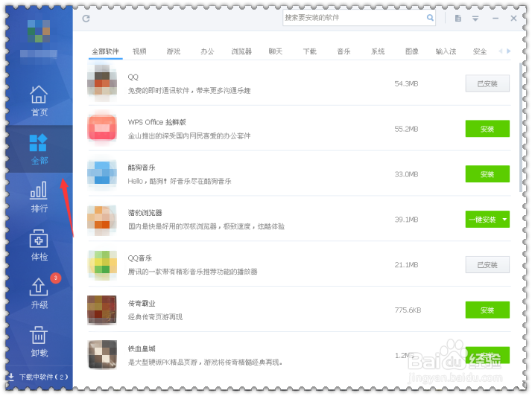
Task: Click the QQ app icon
Action: tap(102, 83)
